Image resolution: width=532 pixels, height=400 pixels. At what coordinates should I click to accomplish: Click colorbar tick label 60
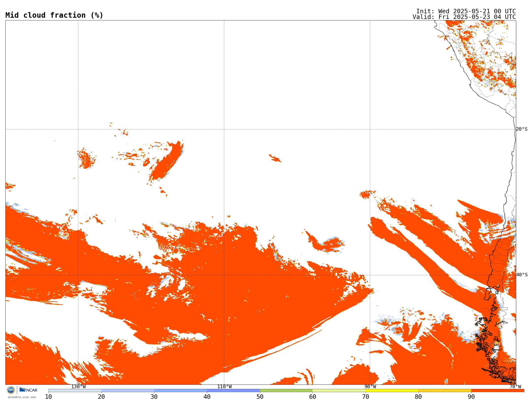(313, 397)
